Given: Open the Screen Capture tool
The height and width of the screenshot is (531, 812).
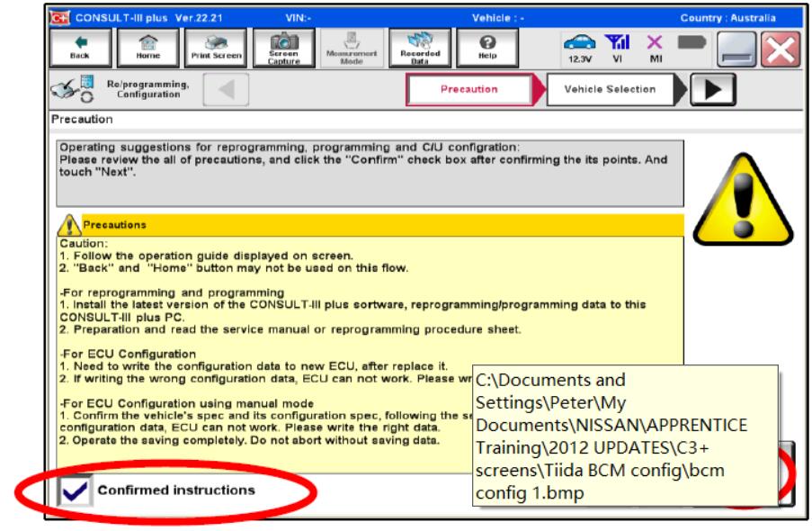Looking at the screenshot, I should point(284,48).
